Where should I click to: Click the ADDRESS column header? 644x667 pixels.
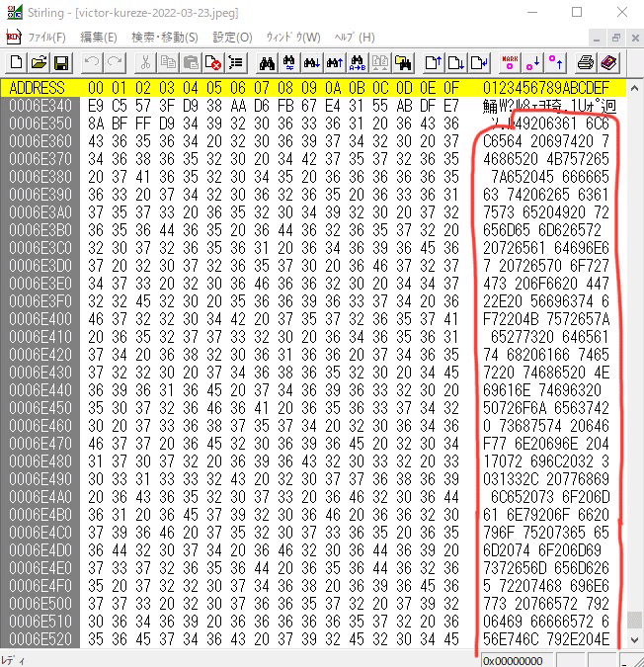click(x=37, y=88)
